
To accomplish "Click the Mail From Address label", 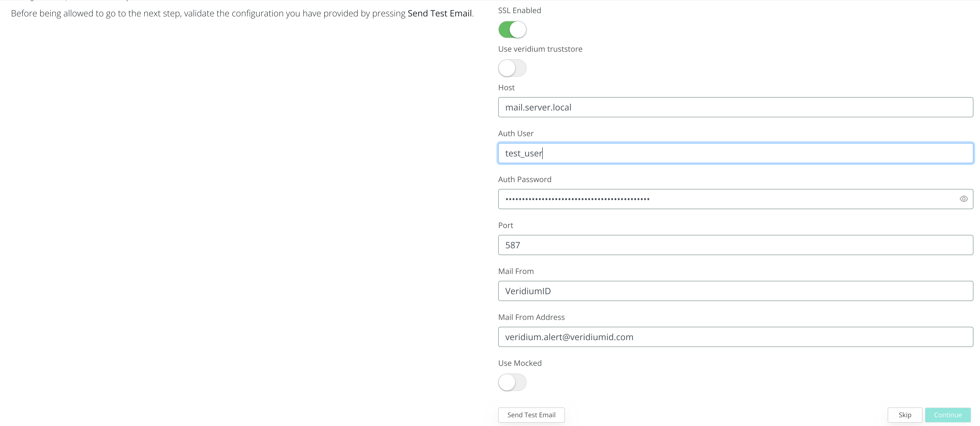I will click(x=531, y=317).
